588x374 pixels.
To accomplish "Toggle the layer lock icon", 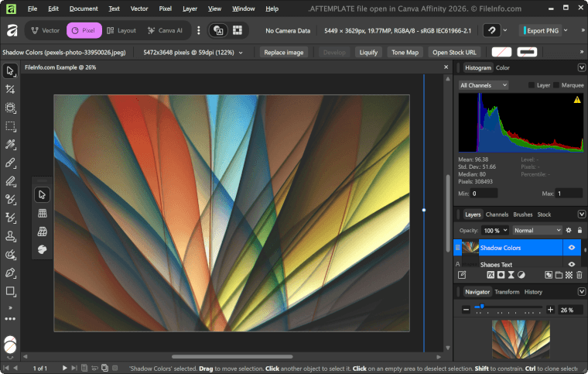I will (x=579, y=230).
